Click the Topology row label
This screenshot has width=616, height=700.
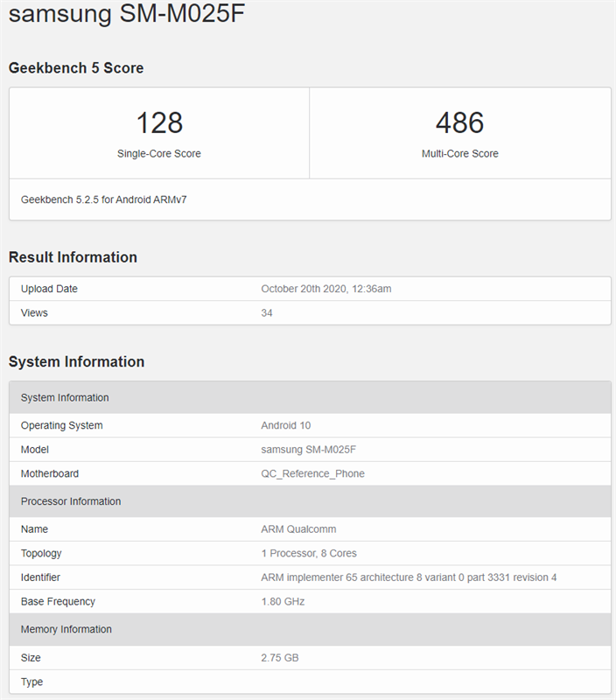pyautogui.click(x=41, y=553)
